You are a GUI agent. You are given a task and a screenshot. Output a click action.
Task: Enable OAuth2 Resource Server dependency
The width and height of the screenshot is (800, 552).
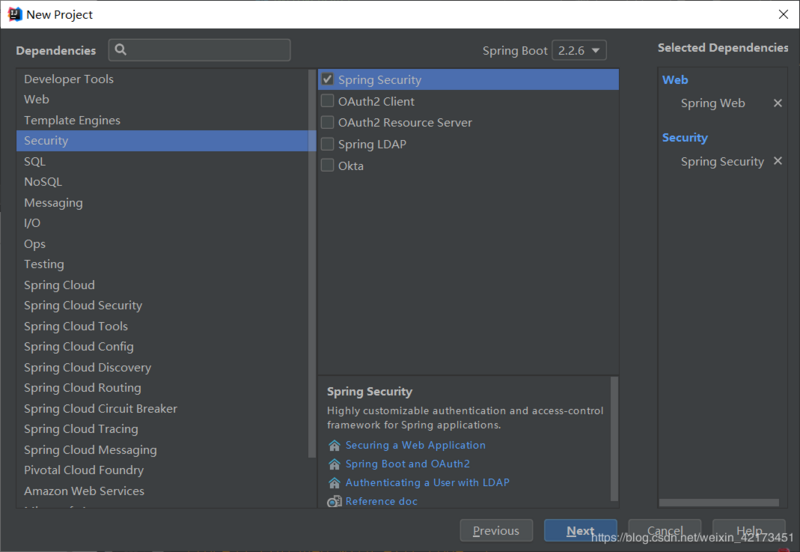[x=328, y=122]
